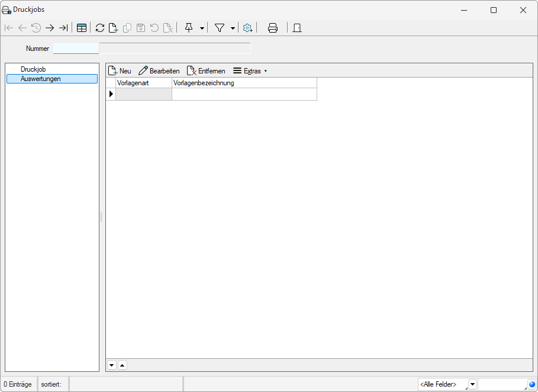Image resolution: width=538 pixels, height=392 pixels.
Task: Select Druckjob in the left panel
Action: [33, 69]
